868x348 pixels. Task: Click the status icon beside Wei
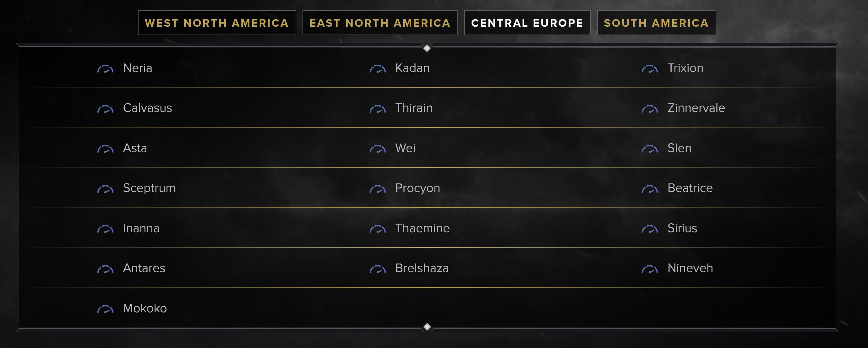377,149
